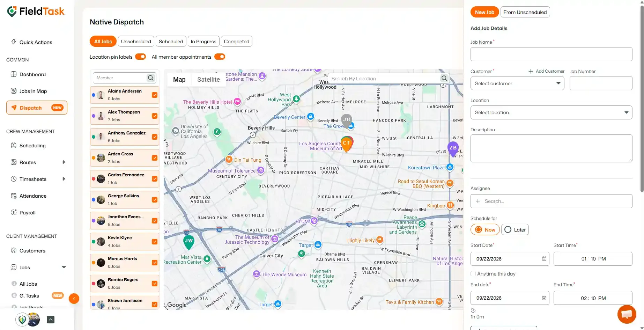Select the From Unscheduled tab
The width and height of the screenshot is (644, 330).
(x=525, y=12)
